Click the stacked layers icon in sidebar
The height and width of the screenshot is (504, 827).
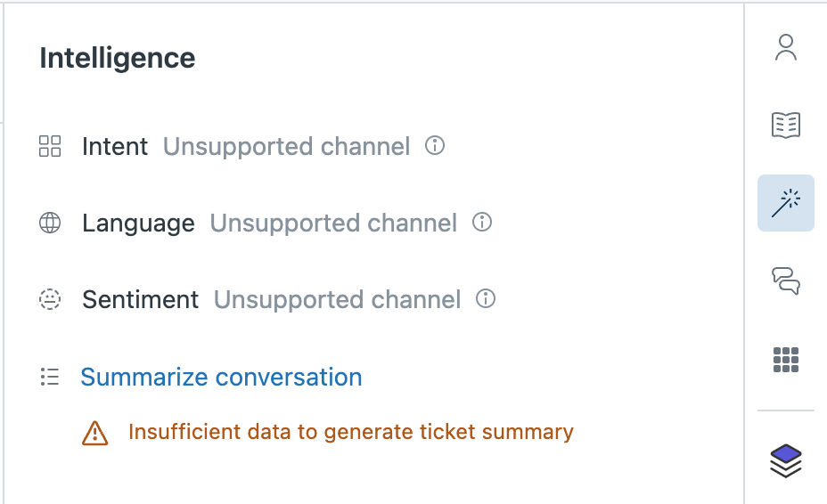click(x=785, y=460)
